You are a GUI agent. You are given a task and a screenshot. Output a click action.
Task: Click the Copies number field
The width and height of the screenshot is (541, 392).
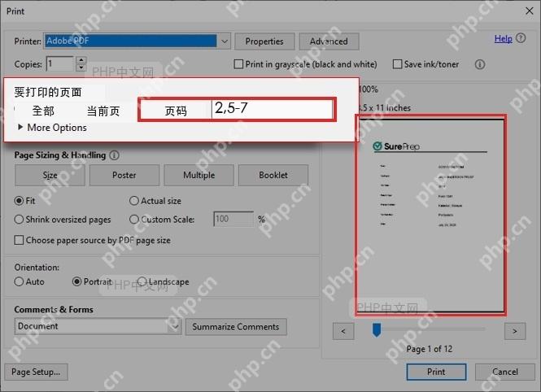(60, 63)
